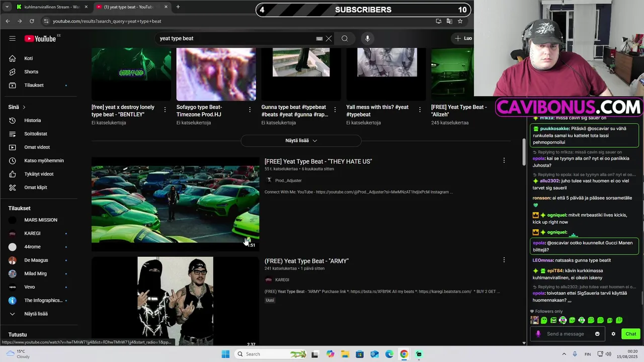Open the tab search dropdown
Image resolution: width=644 pixels, height=362 pixels.
[x=6, y=7]
